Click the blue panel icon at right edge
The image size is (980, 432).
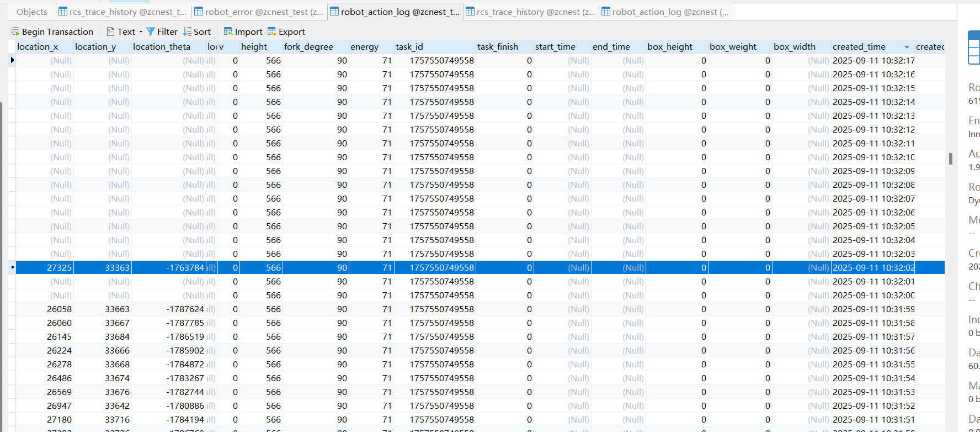pos(974,48)
